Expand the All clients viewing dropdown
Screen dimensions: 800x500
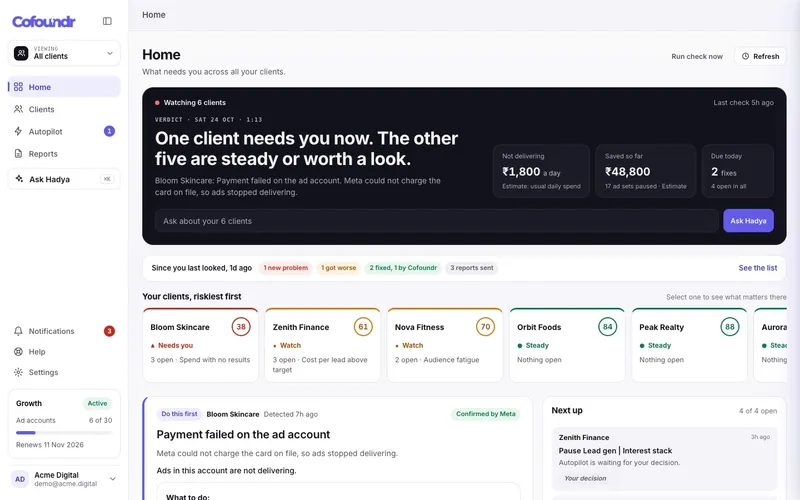pyautogui.click(x=64, y=53)
